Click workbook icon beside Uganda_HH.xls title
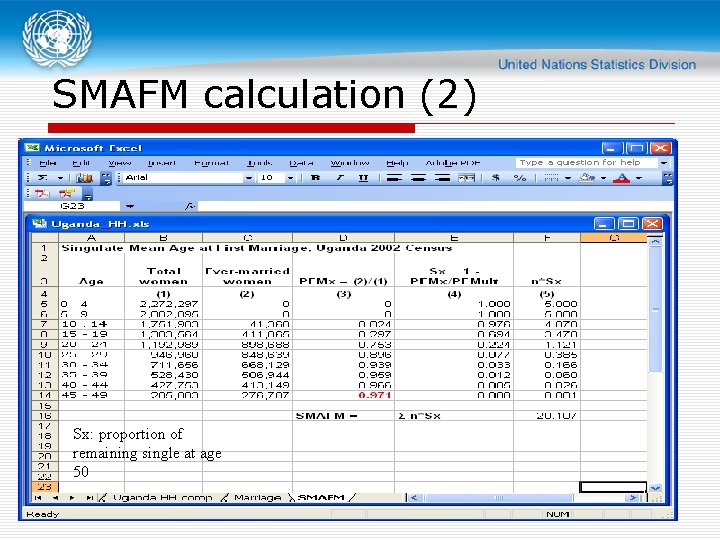Screen dimensions: 720x540 tap(40, 224)
